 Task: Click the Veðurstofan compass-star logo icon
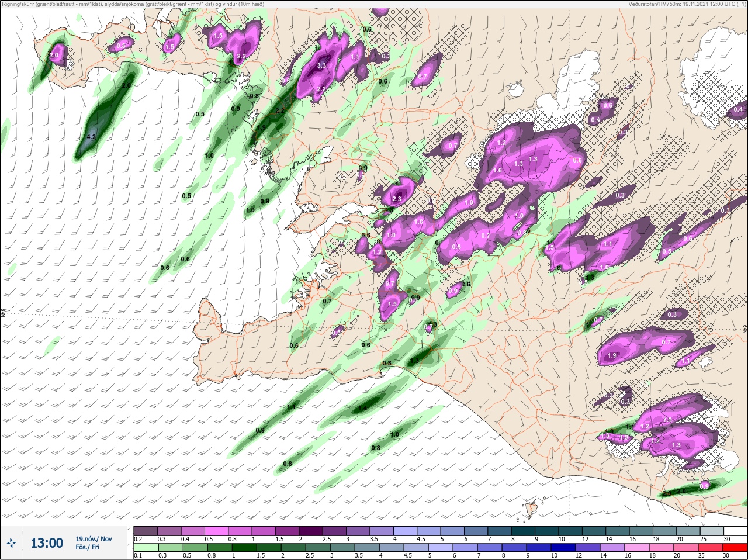point(11,543)
